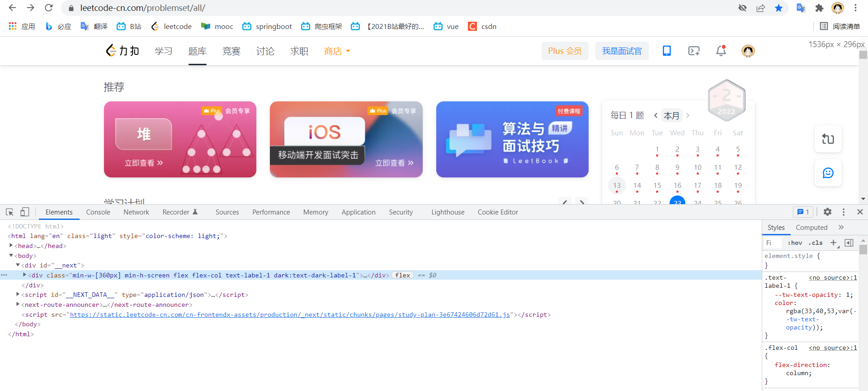Open the 堆 featured card
The height and width of the screenshot is (391, 868).
click(180, 139)
